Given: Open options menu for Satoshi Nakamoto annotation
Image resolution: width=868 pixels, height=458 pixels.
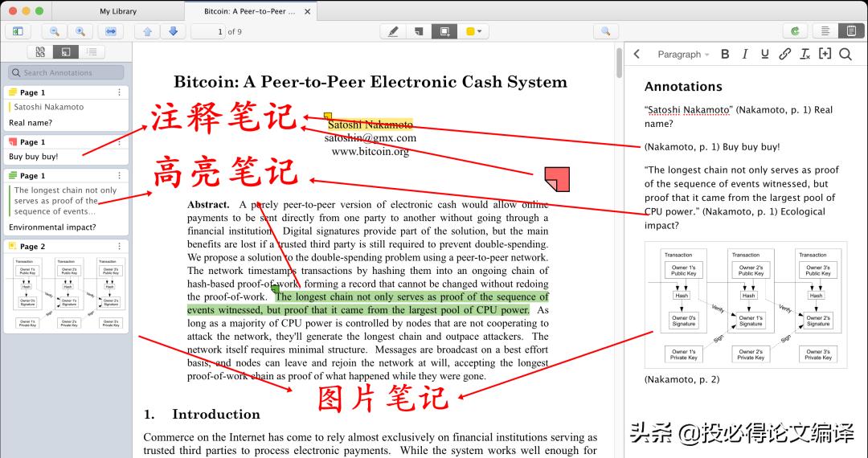Looking at the screenshot, I should click(120, 92).
